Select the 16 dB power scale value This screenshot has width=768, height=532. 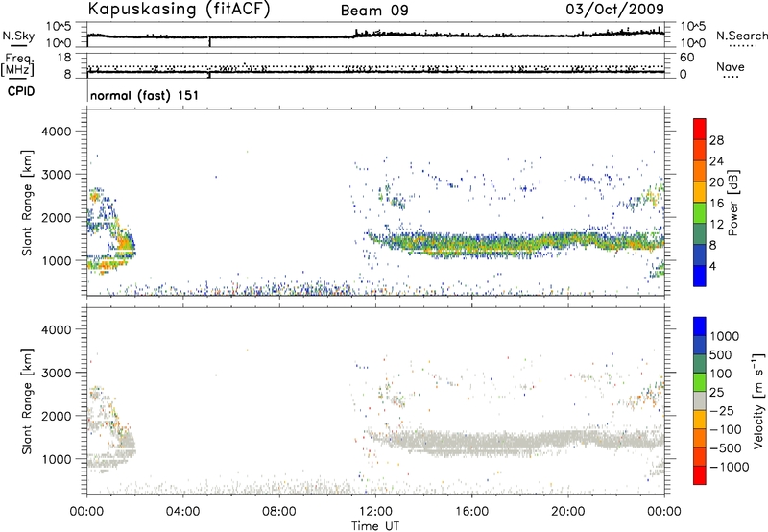[x=716, y=204]
